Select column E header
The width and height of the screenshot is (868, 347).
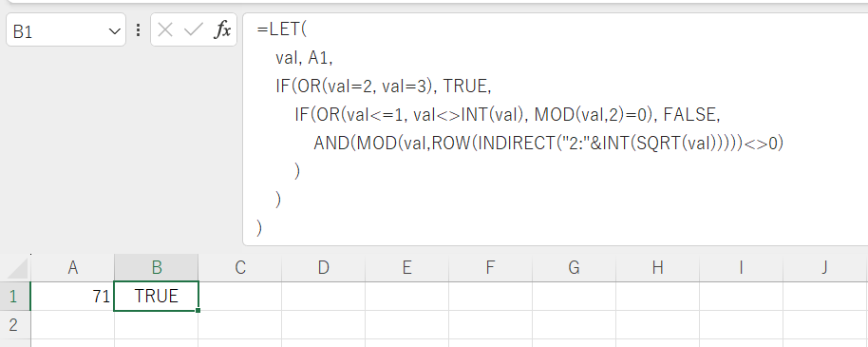(406, 268)
